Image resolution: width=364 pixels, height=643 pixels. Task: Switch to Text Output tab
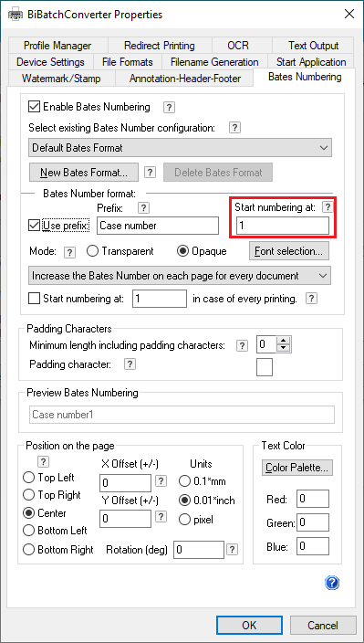pyautogui.click(x=313, y=46)
